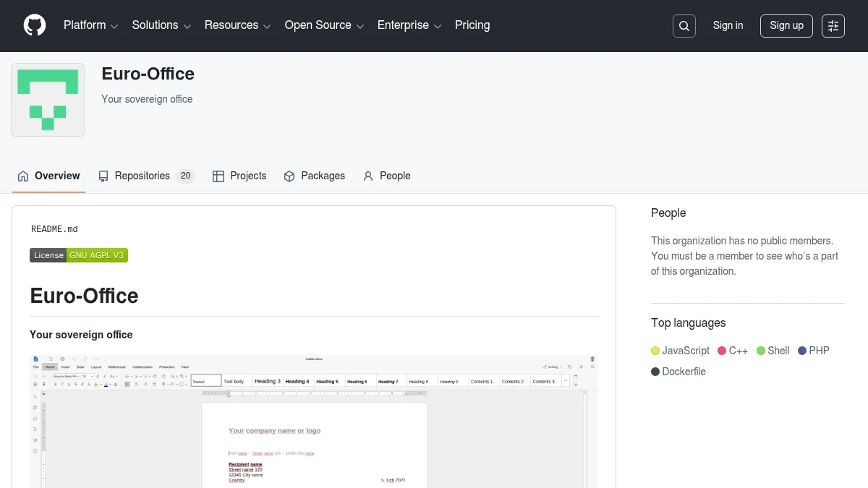Image resolution: width=868 pixels, height=488 pixels.
Task: Click the GNU AGPL V3 license badge
Action: click(x=97, y=254)
